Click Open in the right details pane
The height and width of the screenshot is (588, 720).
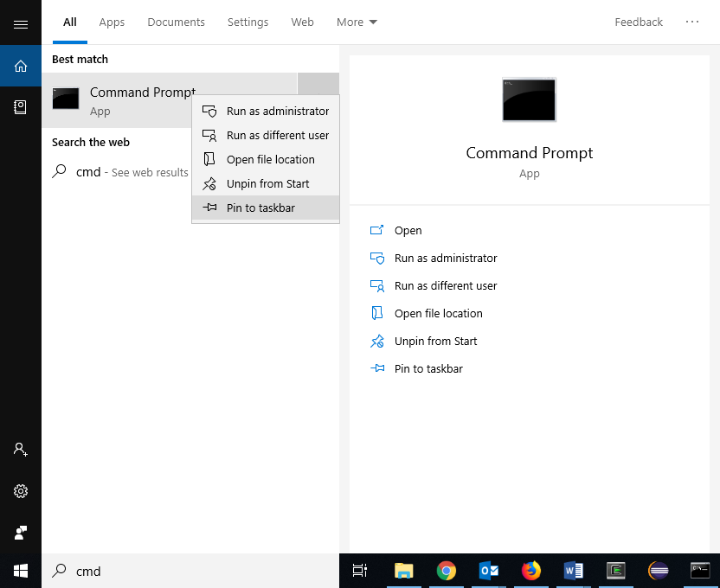click(408, 231)
